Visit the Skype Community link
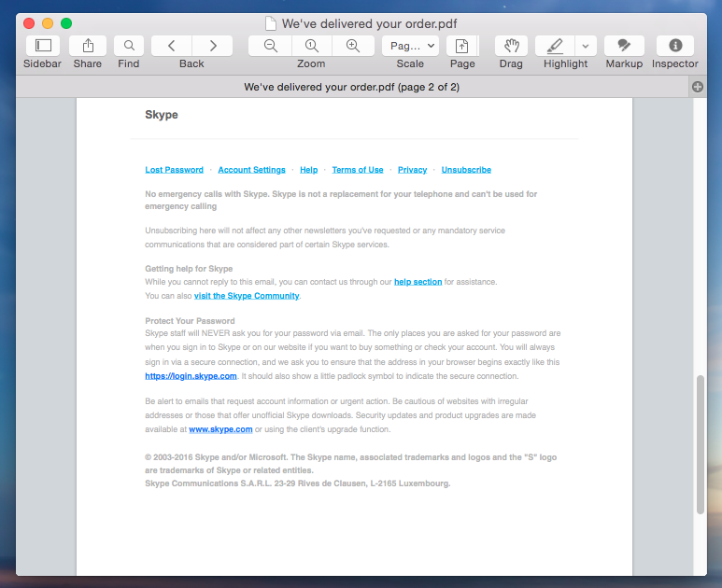Image resolution: width=722 pixels, height=588 pixels. (x=247, y=296)
